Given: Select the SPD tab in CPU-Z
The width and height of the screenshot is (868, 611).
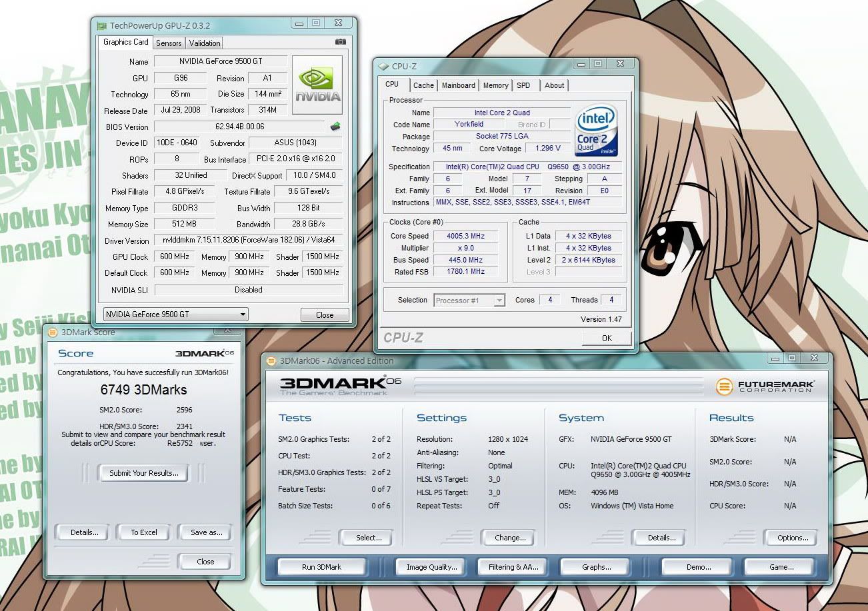Looking at the screenshot, I should [x=523, y=85].
